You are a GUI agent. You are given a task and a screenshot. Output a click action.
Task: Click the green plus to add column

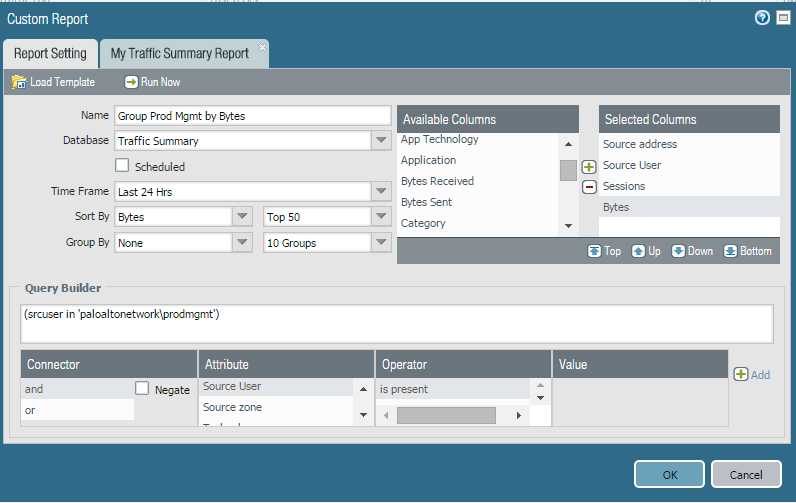589,167
